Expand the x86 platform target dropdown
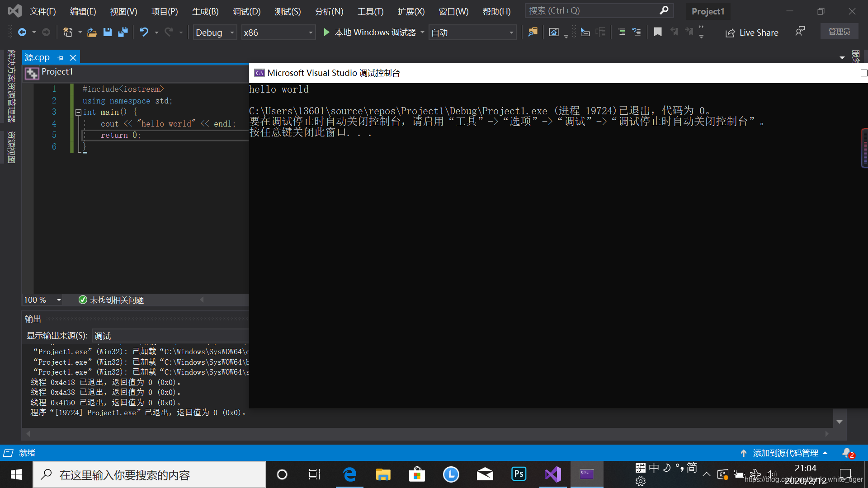868x488 pixels. (310, 32)
